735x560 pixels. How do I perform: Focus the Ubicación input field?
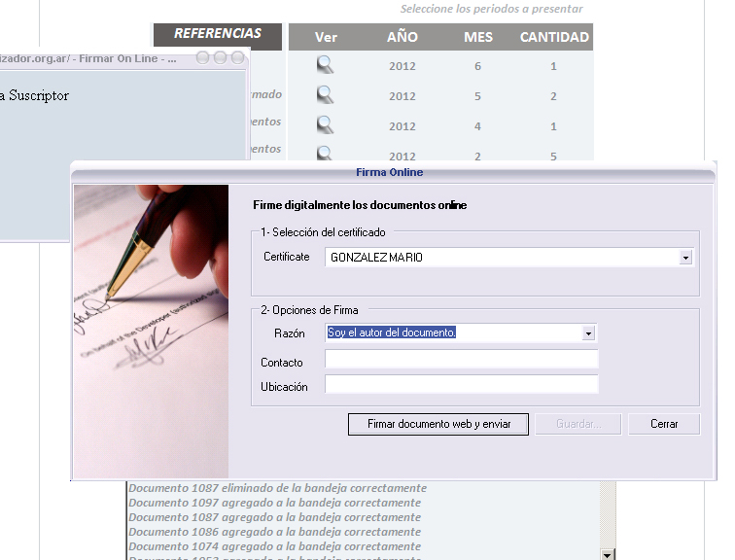pyautogui.click(x=461, y=384)
